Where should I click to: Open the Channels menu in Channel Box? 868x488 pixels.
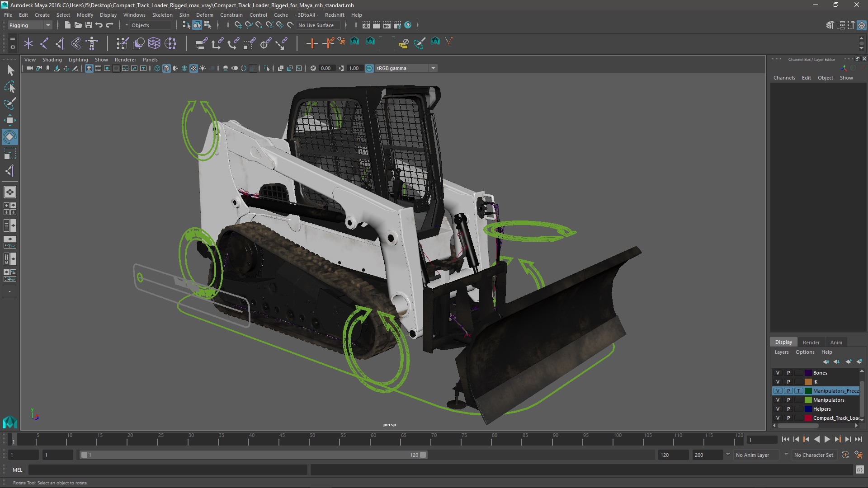(784, 78)
